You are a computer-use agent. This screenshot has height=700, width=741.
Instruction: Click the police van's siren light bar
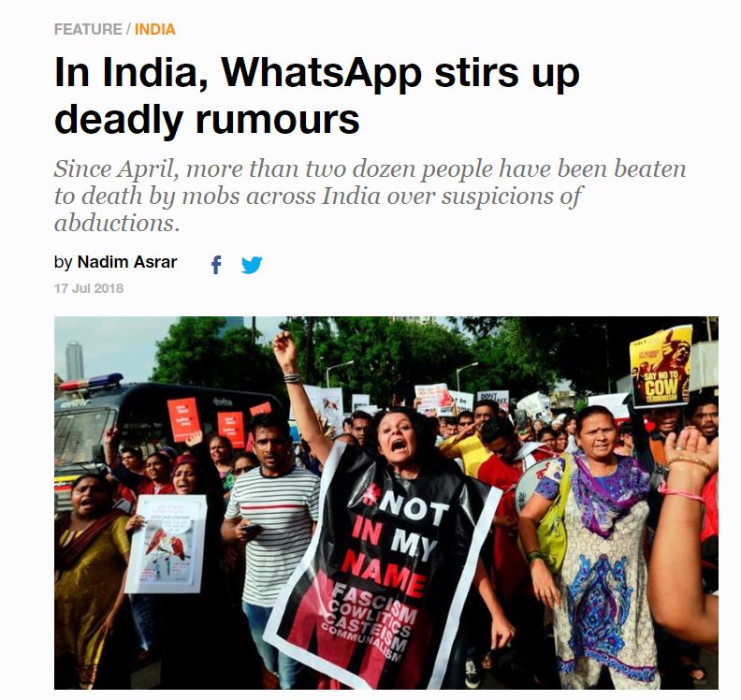click(x=91, y=382)
